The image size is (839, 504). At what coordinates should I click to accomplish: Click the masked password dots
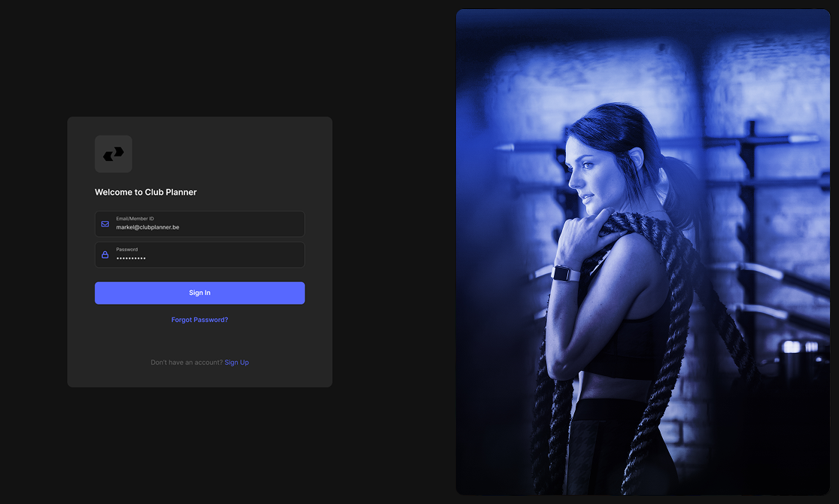tap(131, 259)
